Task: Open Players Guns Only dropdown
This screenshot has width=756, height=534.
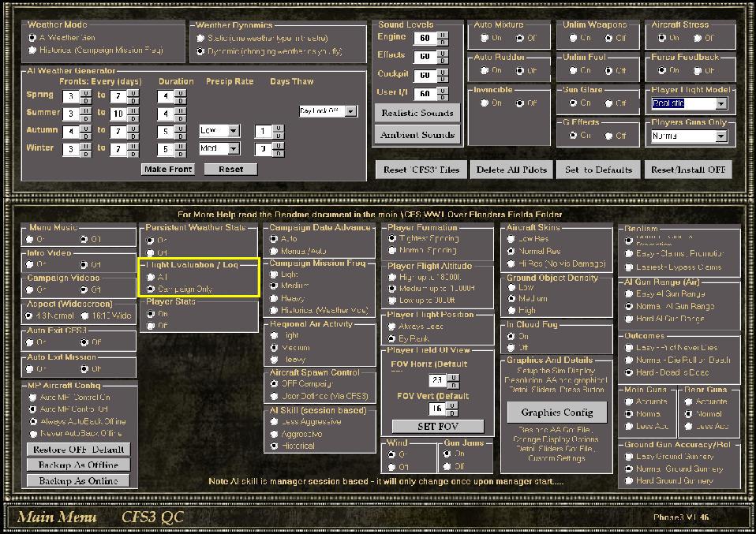Action: tap(721, 136)
